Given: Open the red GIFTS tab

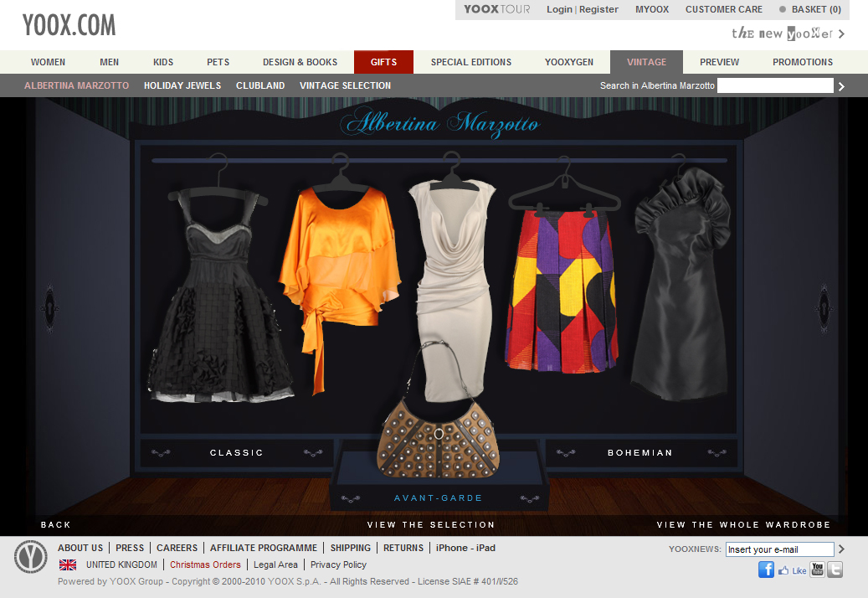Looking at the screenshot, I should tap(383, 62).
